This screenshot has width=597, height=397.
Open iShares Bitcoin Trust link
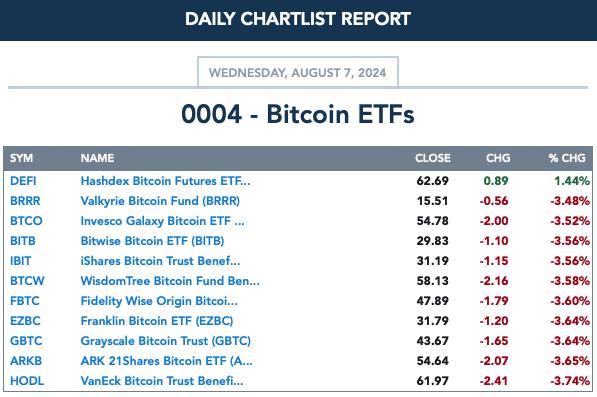pyautogui.click(x=160, y=261)
